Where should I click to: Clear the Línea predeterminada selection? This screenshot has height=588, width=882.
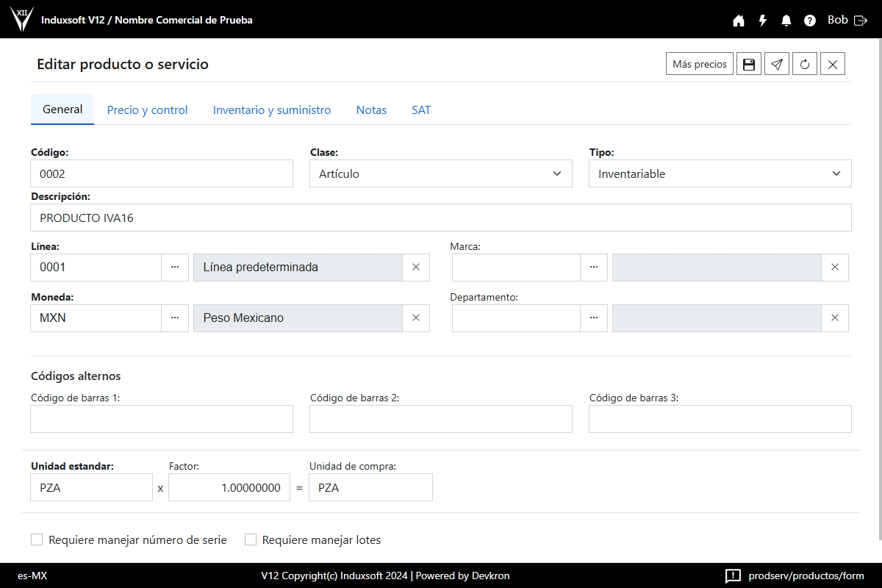[416, 268]
